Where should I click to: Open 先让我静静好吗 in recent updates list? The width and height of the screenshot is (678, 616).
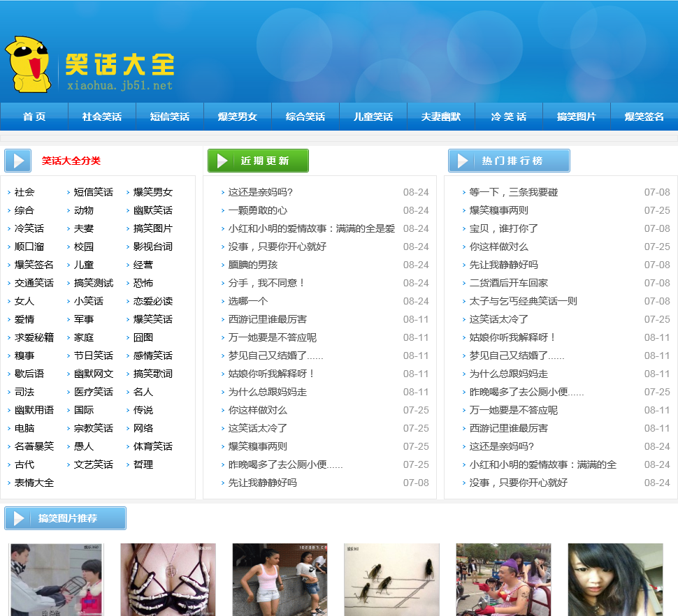pyautogui.click(x=263, y=483)
